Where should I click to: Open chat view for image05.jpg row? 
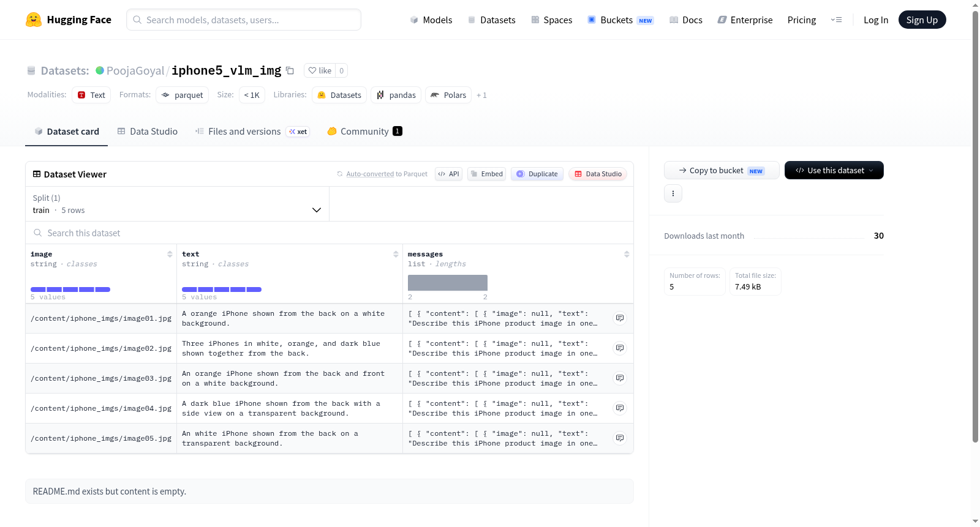(620, 438)
